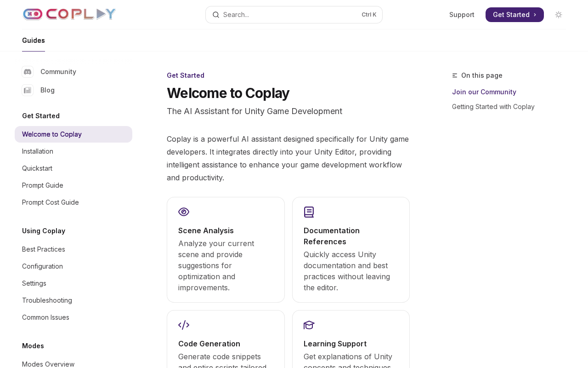This screenshot has height=368, width=588.
Task: Go to Getting Started with Coplay section
Action: point(493,107)
